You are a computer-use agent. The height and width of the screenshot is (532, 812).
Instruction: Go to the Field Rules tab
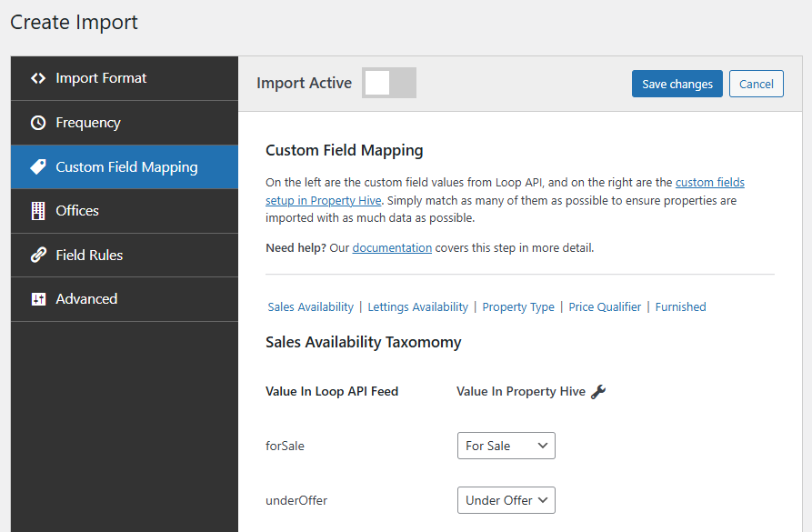[x=89, y=256]
